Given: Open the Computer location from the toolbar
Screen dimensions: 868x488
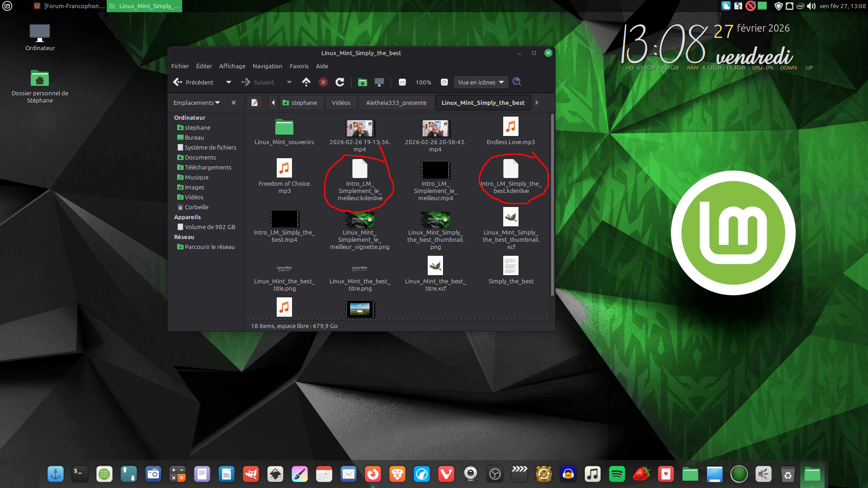Looking at the screenshot, I should click(x=379, y=82).
